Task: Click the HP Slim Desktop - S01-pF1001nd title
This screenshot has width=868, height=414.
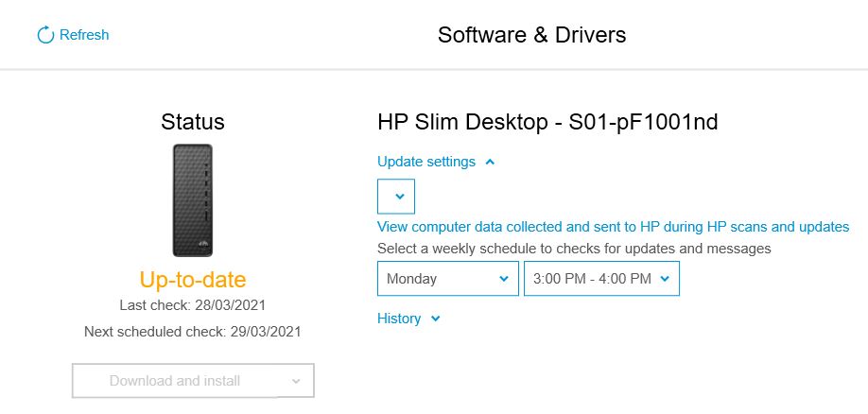Action: [547, 122]
